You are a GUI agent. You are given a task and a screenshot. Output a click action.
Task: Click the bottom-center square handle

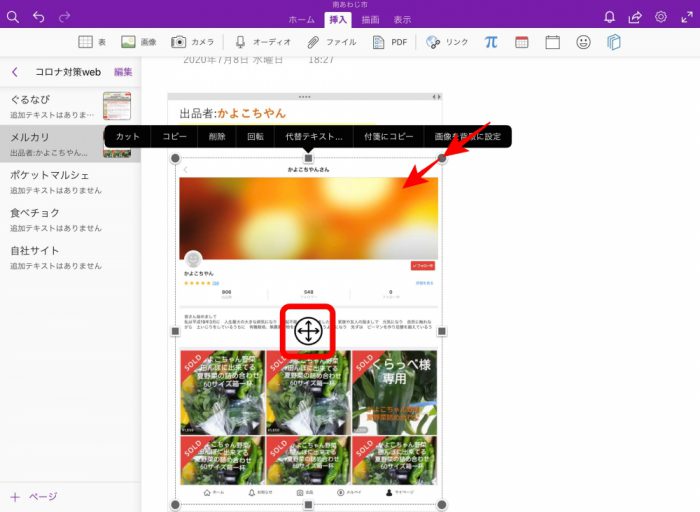[308, 504]
